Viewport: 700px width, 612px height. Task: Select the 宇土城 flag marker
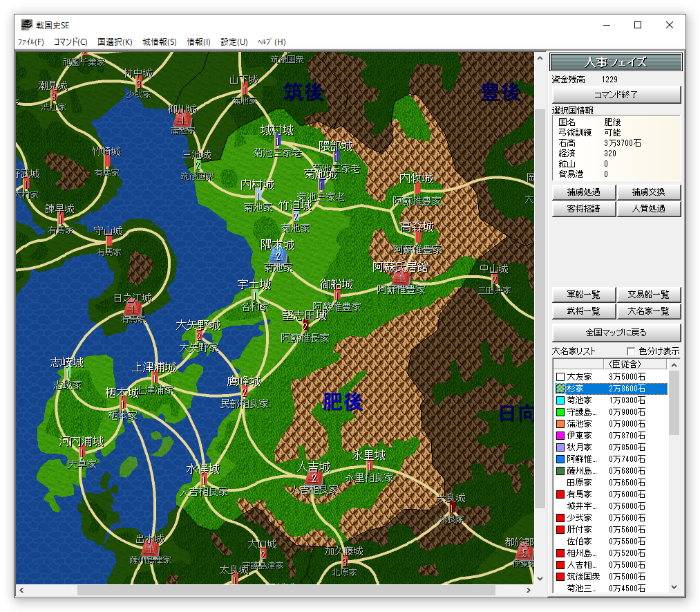coord(254,296)
